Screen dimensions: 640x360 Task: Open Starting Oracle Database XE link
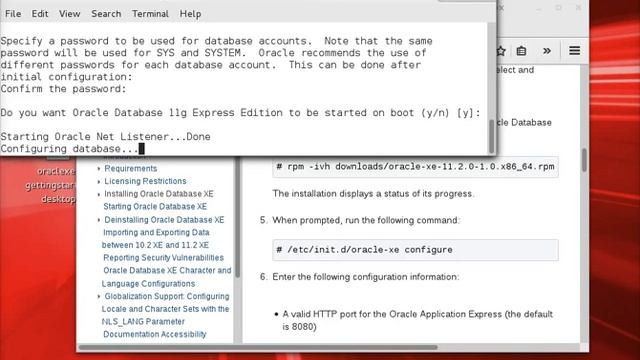click(x=155, y=207)
